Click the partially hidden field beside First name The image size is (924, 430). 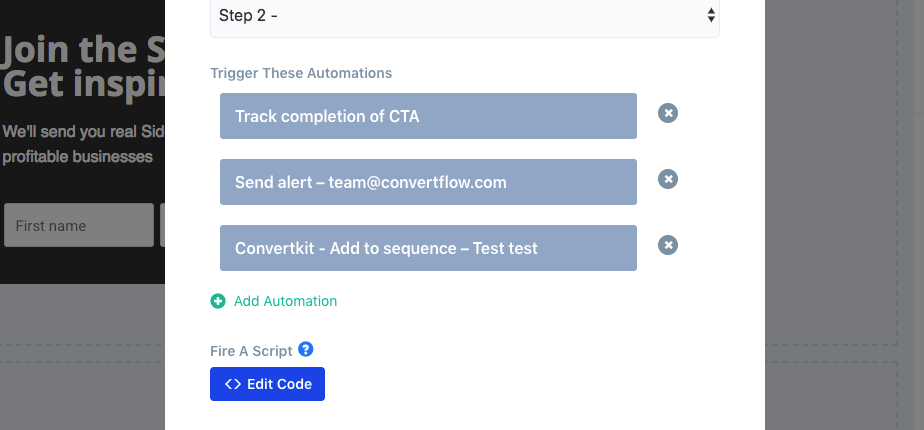pos(162,226)
